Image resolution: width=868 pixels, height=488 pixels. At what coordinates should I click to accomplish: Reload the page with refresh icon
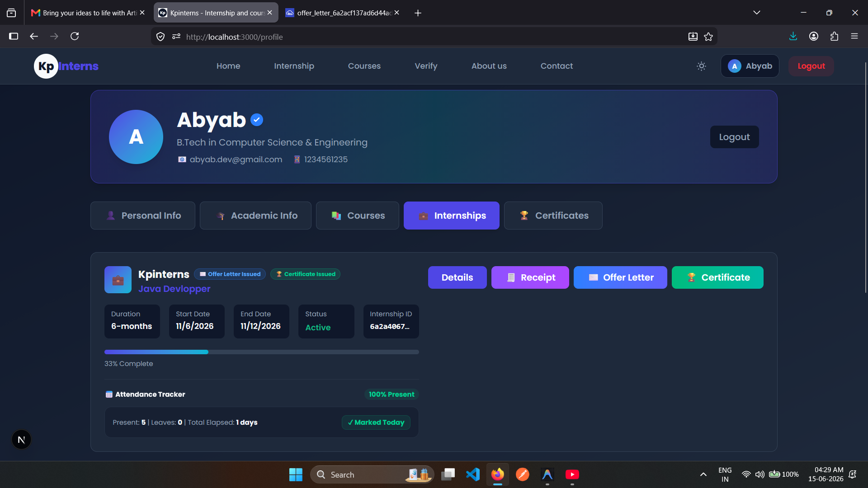coord(75,37)
